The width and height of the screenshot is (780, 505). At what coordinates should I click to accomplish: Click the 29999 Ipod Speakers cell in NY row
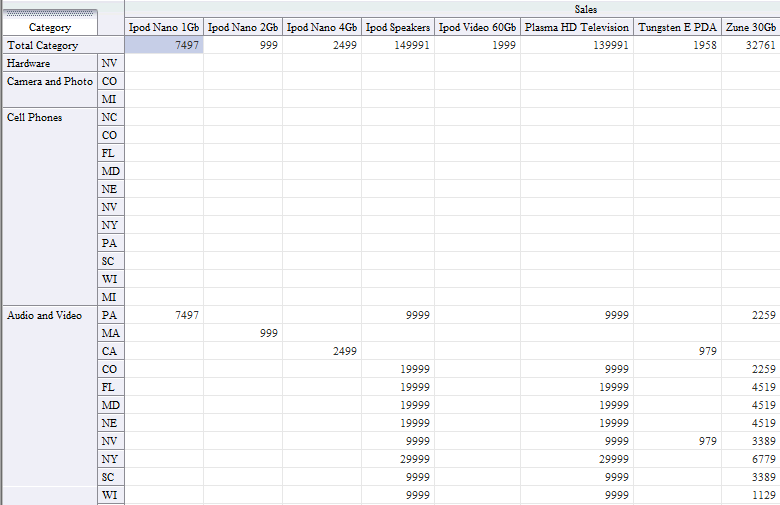[x=398, y=459]
